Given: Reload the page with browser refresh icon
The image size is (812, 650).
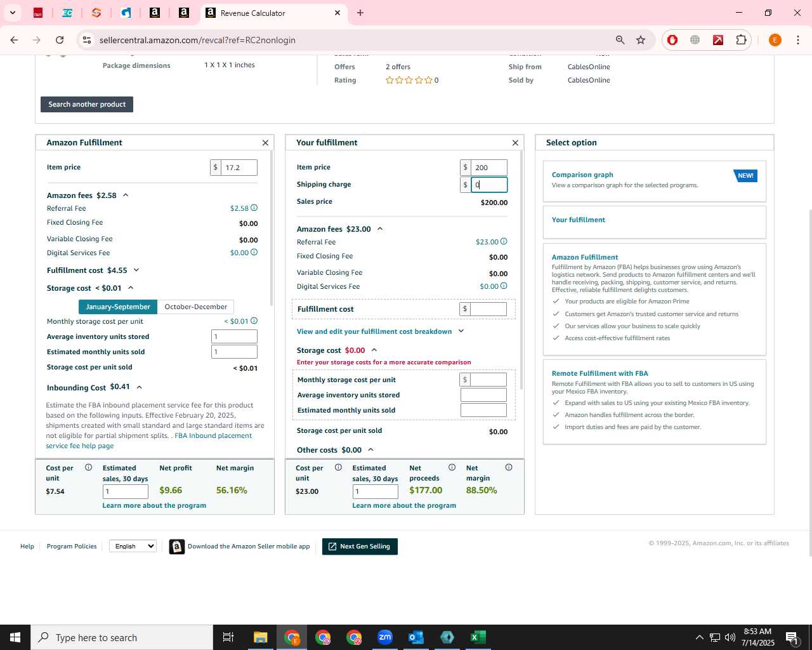Looking at the screenshot, I should point(60,40).
